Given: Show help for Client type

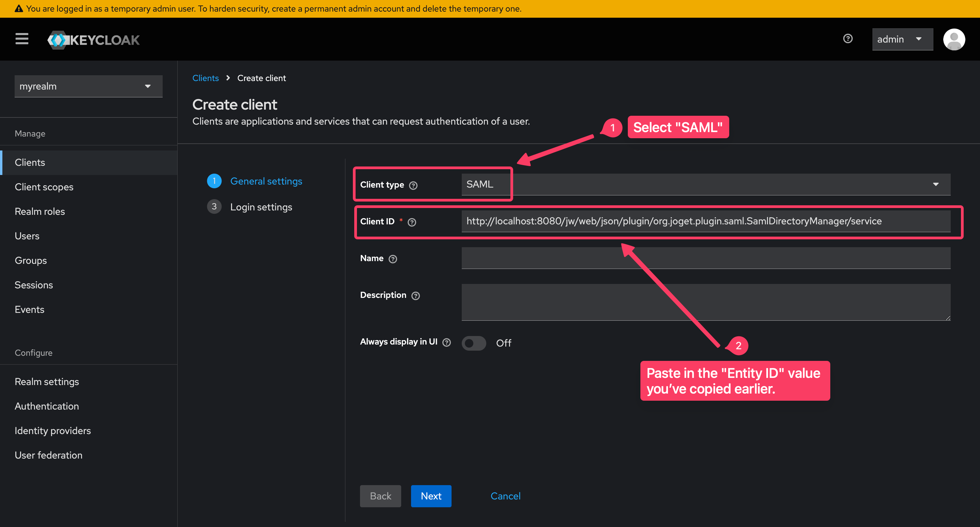Looking at the screenshot, I should (413, 185).
